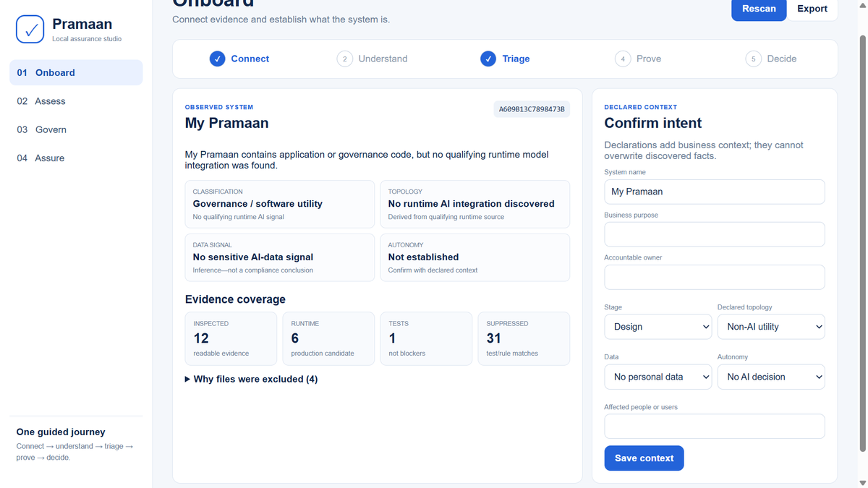Save the declared context
This screenshot has height=488, width=868.
click(644, 458)
